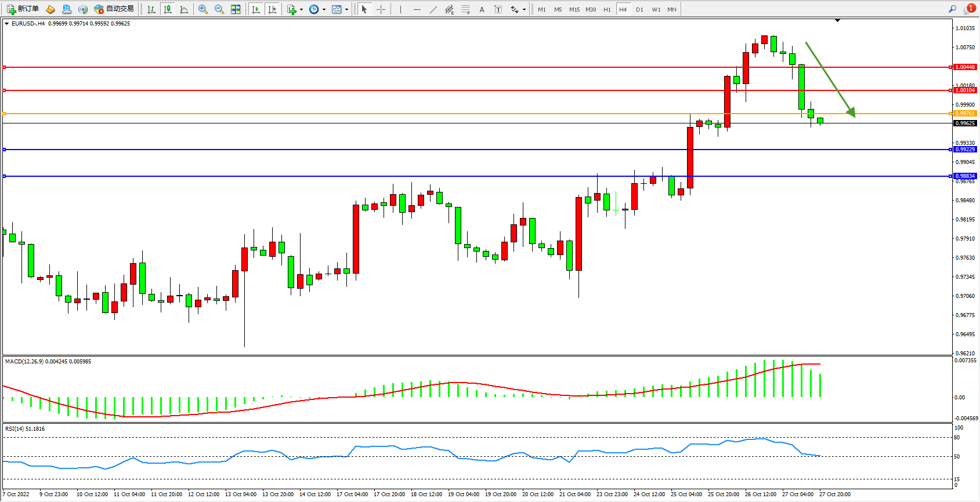Image resolution: width=980 pixels, height=502 pixels.
Task: Select the crosshair tool
Action: pos(381,9)
